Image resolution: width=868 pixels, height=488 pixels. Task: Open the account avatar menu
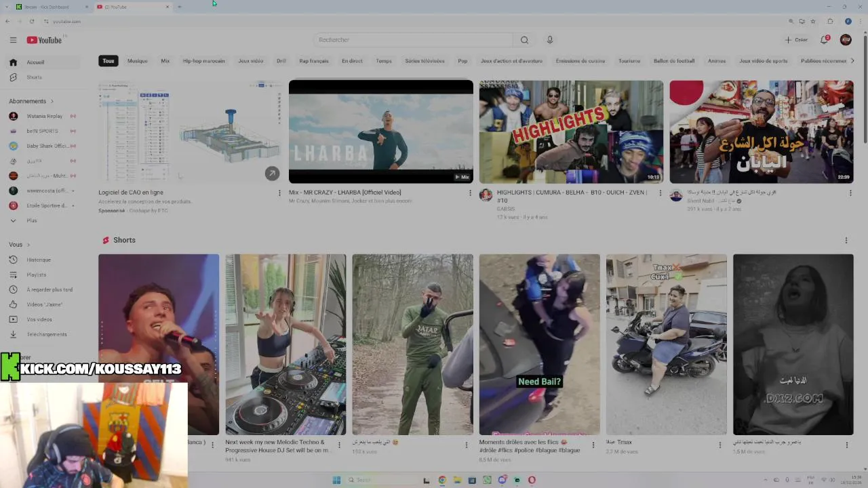(846, 40)
